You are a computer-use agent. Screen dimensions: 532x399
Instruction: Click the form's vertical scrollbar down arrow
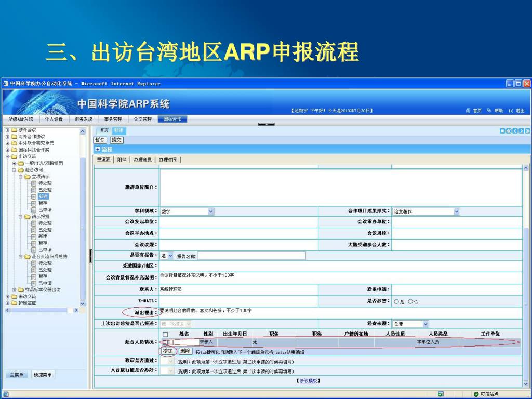click(x=526, y=384)
